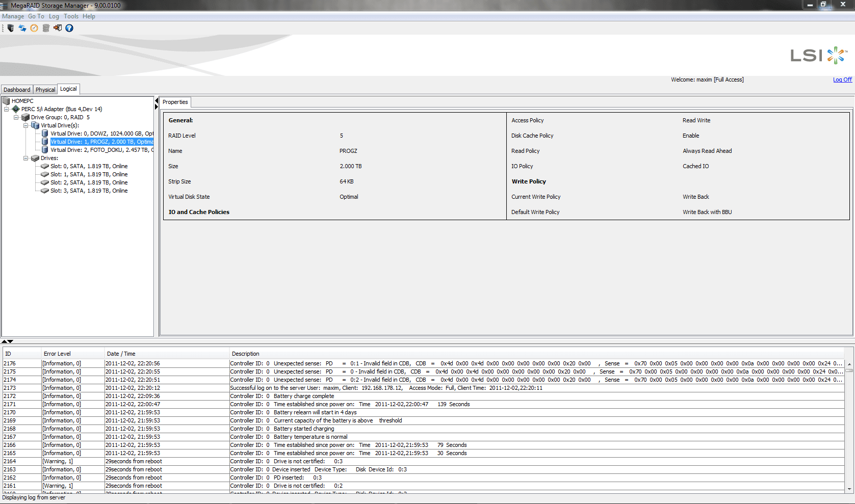The width and height of the screenshot is (855, 504).
Task: Select log entry 2168 Battery started charging
Action: click(x=423, y=429)
